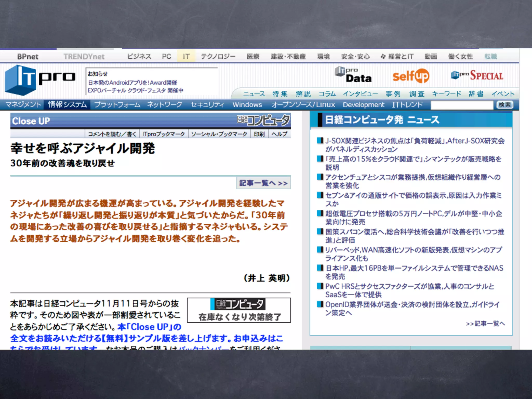Click the コメントを読む／書く toolbar link
The width and height of the screenshot is (532, 399).
pyautogui.click(x=112, y=134)
